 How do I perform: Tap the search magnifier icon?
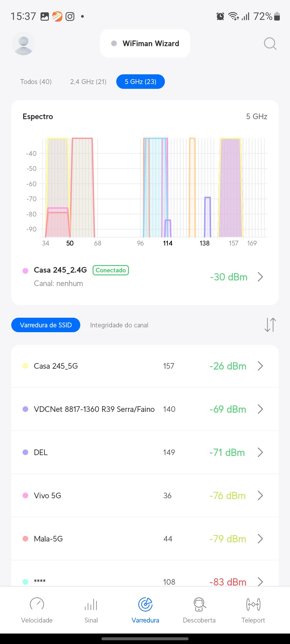pos(270,43)
